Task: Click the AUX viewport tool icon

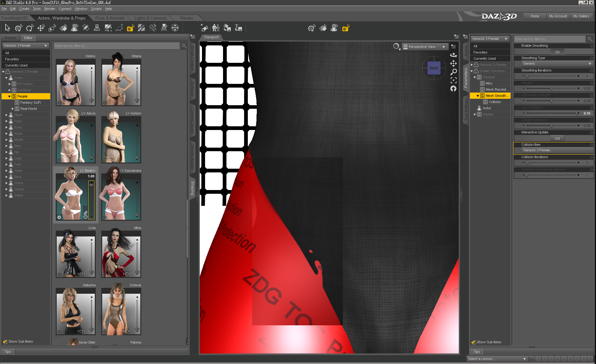Action: pyautogui.click(x=97, y=28)
